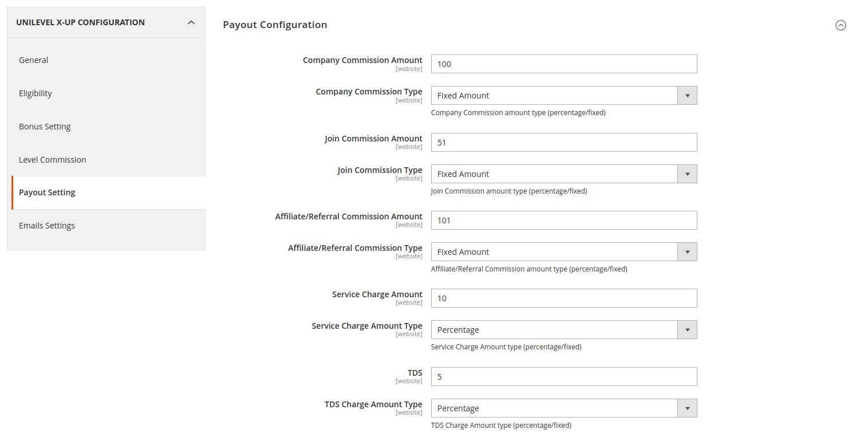This screenshot has height=441, width=868.
Task: Focus the Affiliate/Referral Commission Amount field
Action: click(x=563, y=220)
